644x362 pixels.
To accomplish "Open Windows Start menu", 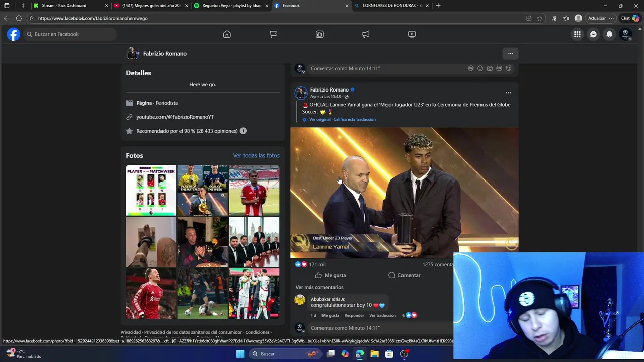I will coord(240,354).
